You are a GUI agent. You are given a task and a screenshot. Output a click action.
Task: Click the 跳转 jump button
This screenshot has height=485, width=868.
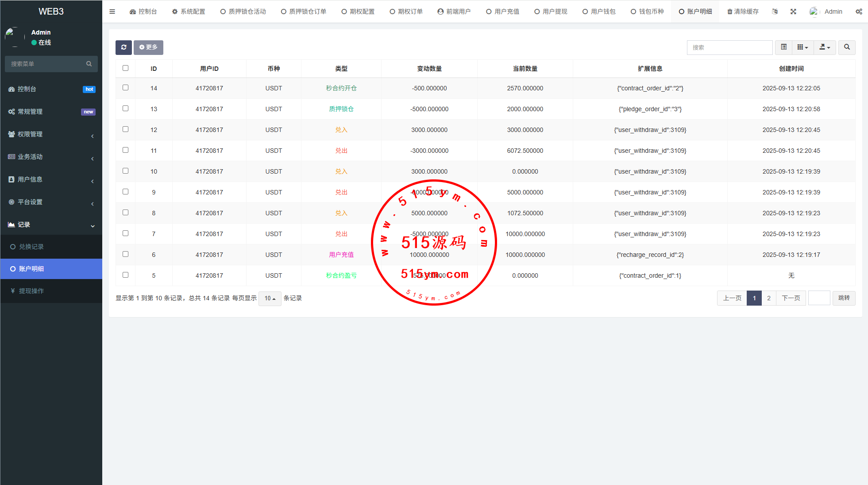844,298
